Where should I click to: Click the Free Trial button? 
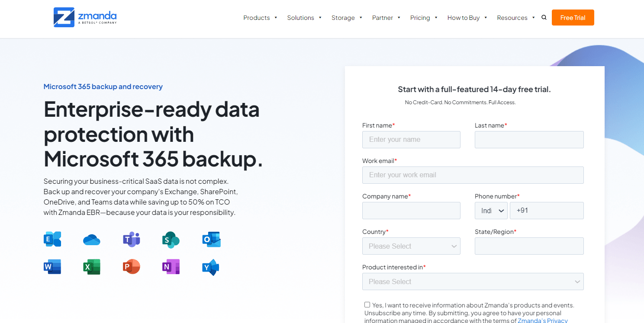point(573,17)
